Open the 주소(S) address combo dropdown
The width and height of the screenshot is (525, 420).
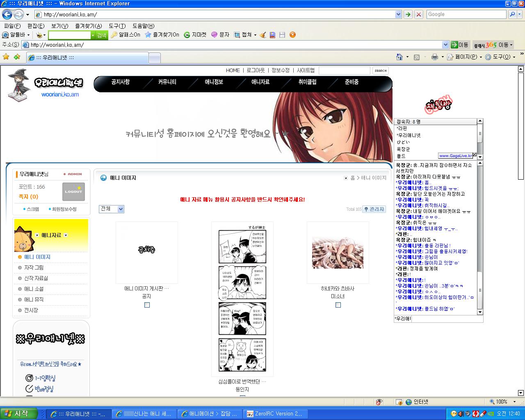pos(445,45)
